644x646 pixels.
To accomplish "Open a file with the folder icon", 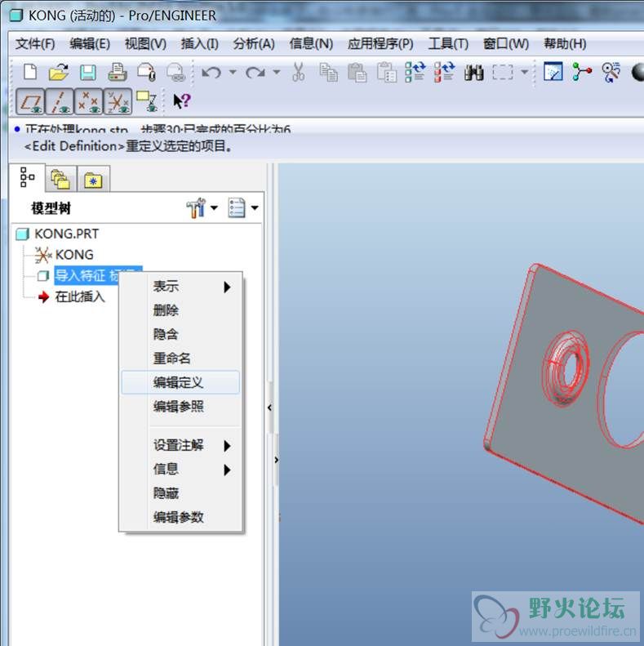I will pyautogui.click(x=59, y=73).
